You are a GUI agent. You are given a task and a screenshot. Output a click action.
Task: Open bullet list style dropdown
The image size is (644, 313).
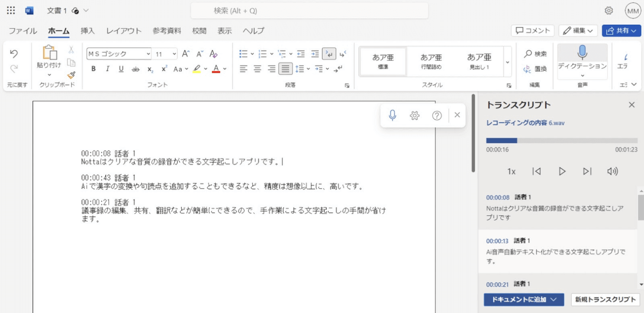[x=252, y=54]
